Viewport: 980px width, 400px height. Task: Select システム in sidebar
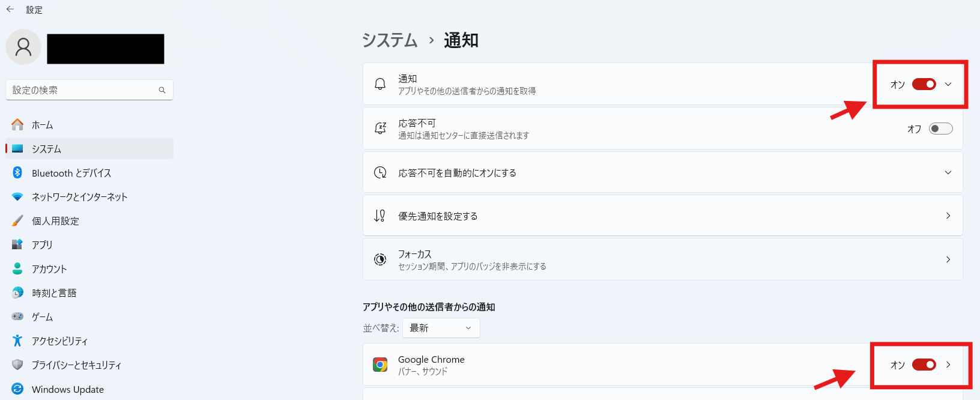89,148
